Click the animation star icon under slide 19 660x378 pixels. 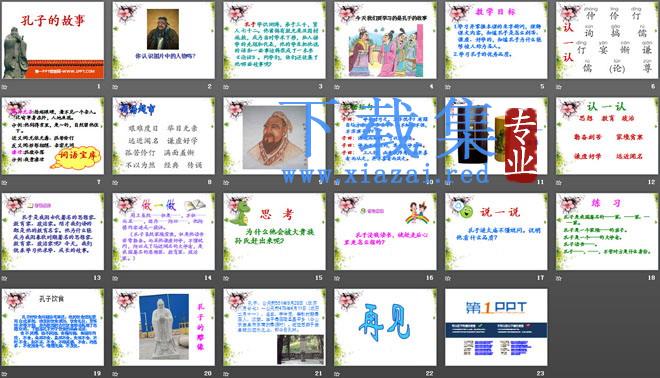tap(4, 374)
